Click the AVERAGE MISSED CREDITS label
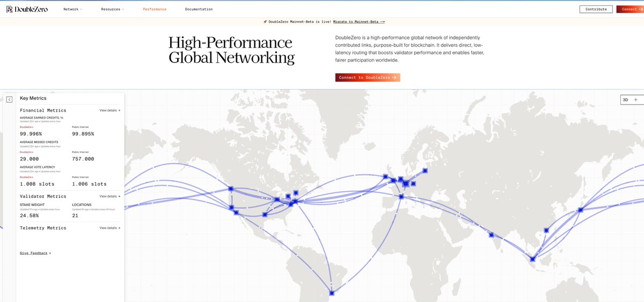This screenshot has width=644, height=302. pos(39,142)
